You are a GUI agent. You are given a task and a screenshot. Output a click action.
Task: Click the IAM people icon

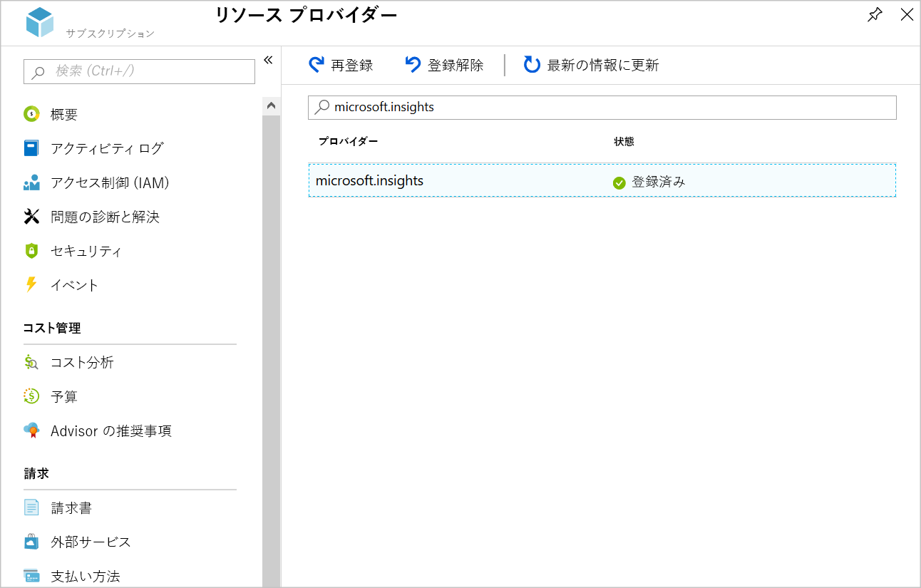point(31,183)
